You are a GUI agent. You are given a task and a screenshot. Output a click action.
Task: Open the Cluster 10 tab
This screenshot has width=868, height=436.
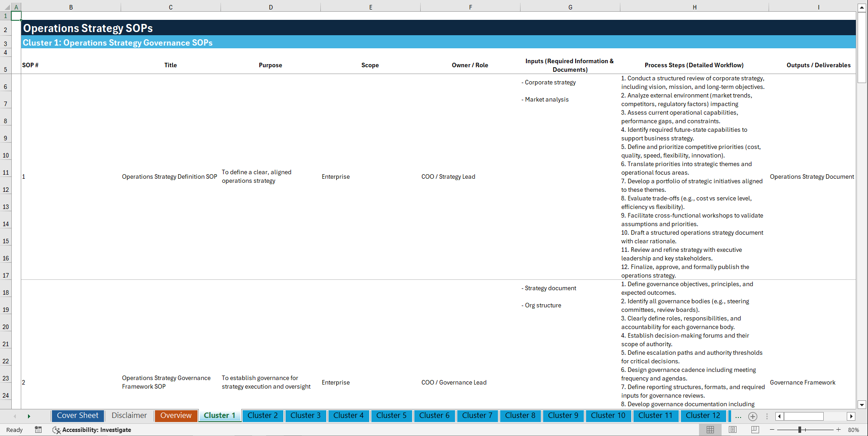click(608, 416)
